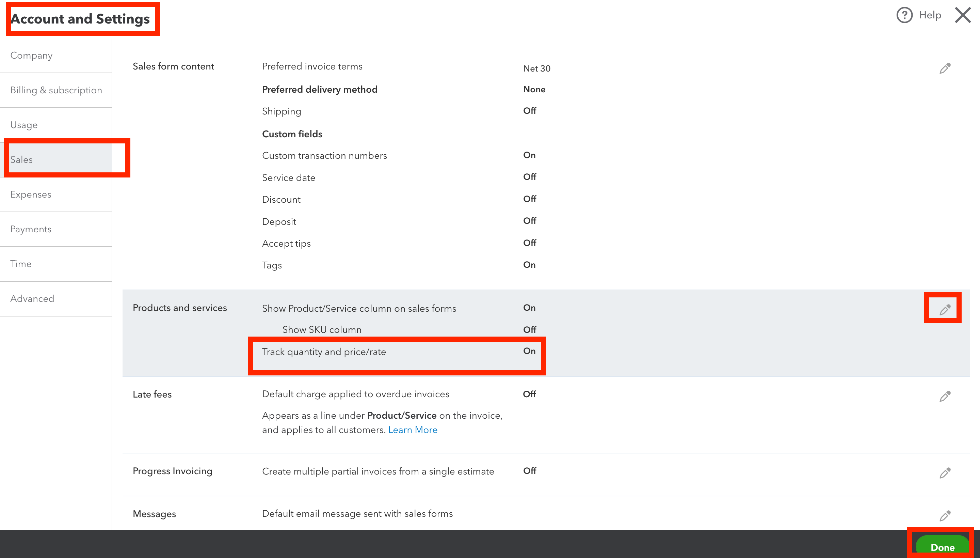Switch to Billing & subscription tab
Screen dimensions: 980x558
56,90
